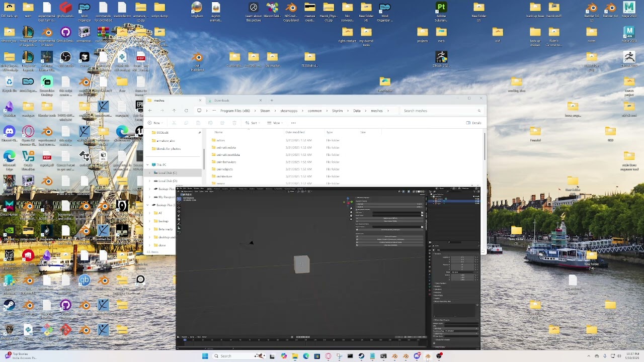Viewport: 644px width, 362px height.
Task: Select the NPCowl - Copy.blend desktop file
Action: point(291,11)
